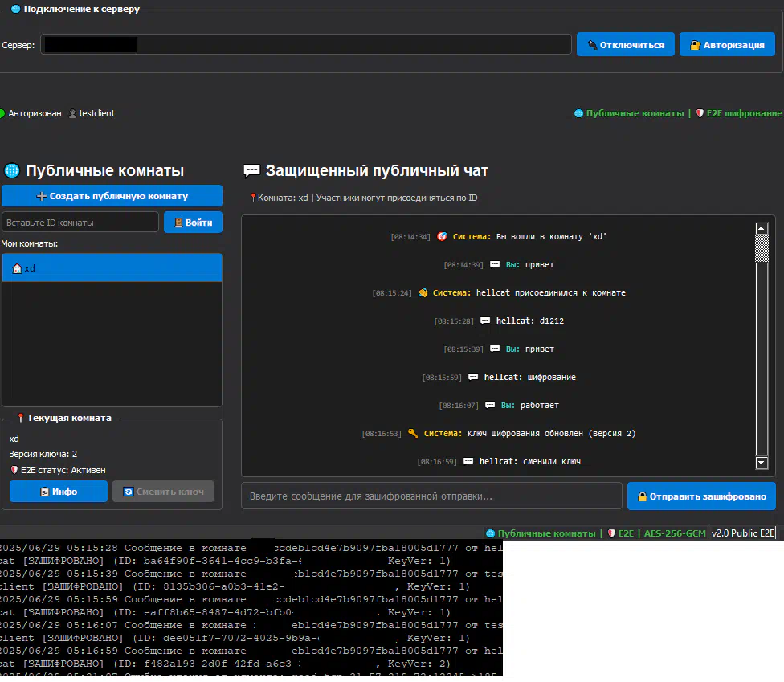This screenshot has width=784, height=682.
Task: Click the AES-256-GCM status bar text
Action: click(x=675, y=533)
